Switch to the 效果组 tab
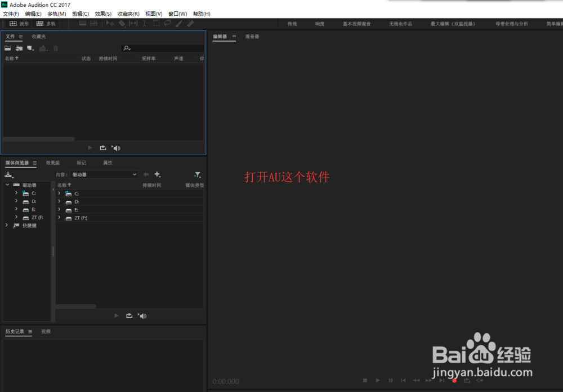 (x=53, y=163)
